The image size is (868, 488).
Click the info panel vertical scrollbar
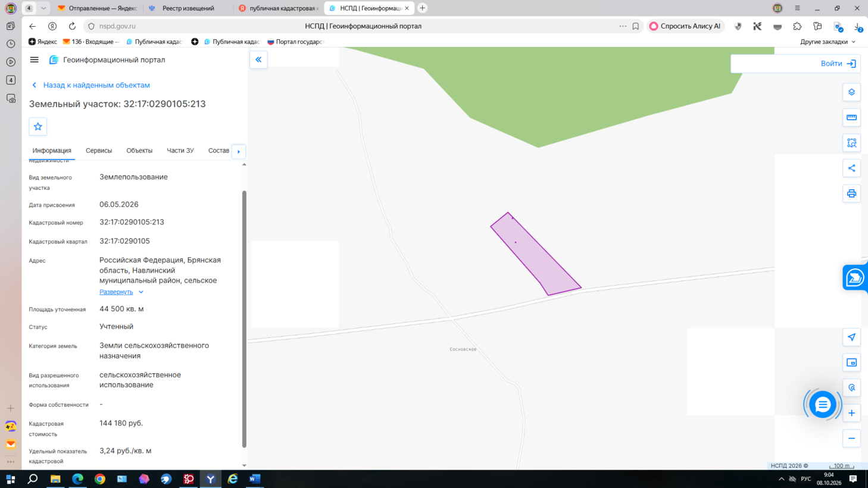244,318
